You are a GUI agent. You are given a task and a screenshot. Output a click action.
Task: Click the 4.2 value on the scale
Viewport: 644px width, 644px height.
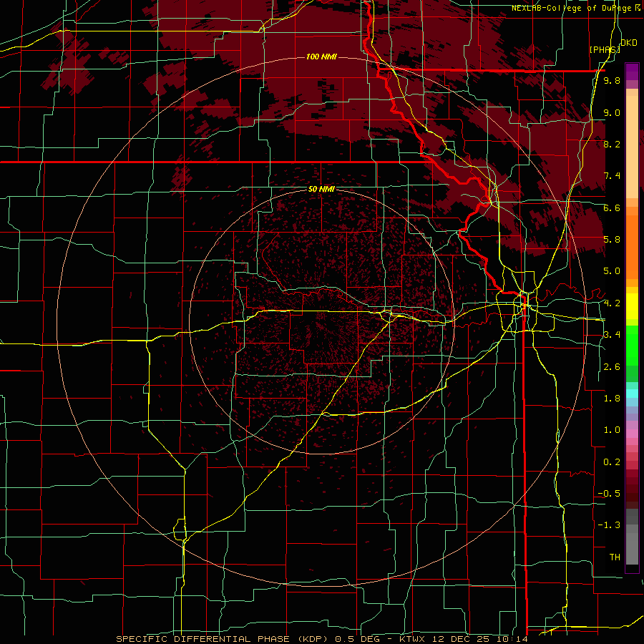(612, 303)
